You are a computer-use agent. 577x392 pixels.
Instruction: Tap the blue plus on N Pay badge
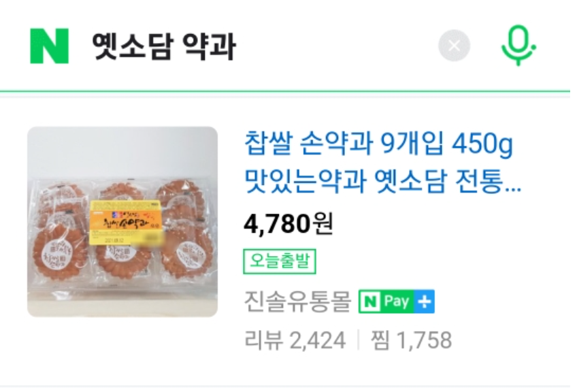tap(425, 301)
